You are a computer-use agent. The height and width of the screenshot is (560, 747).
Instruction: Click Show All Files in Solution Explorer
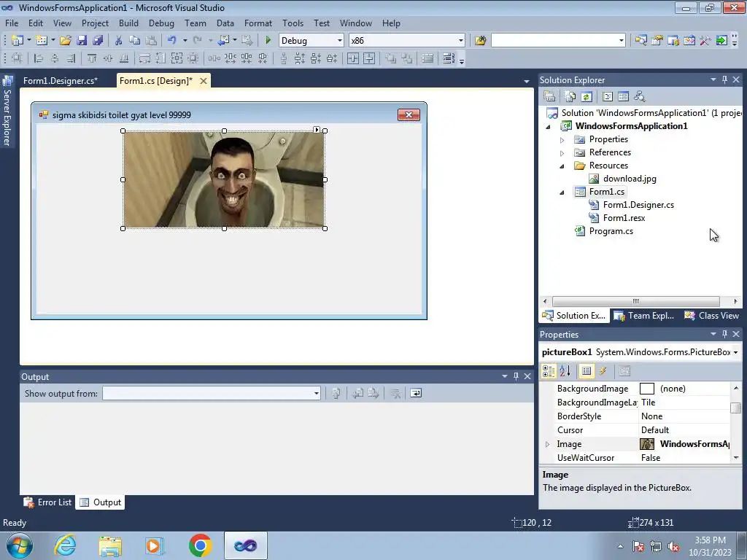tap(570, 97)
